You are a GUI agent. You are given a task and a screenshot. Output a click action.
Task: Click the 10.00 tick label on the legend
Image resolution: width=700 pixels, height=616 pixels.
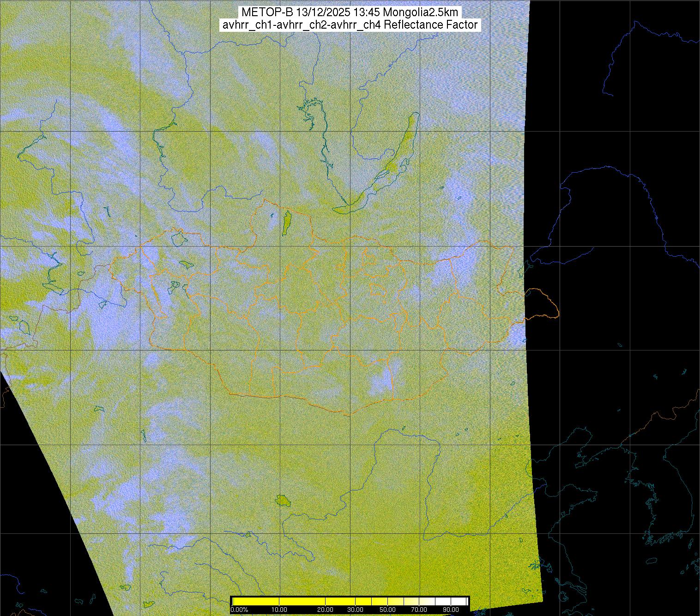click(280, 610)
